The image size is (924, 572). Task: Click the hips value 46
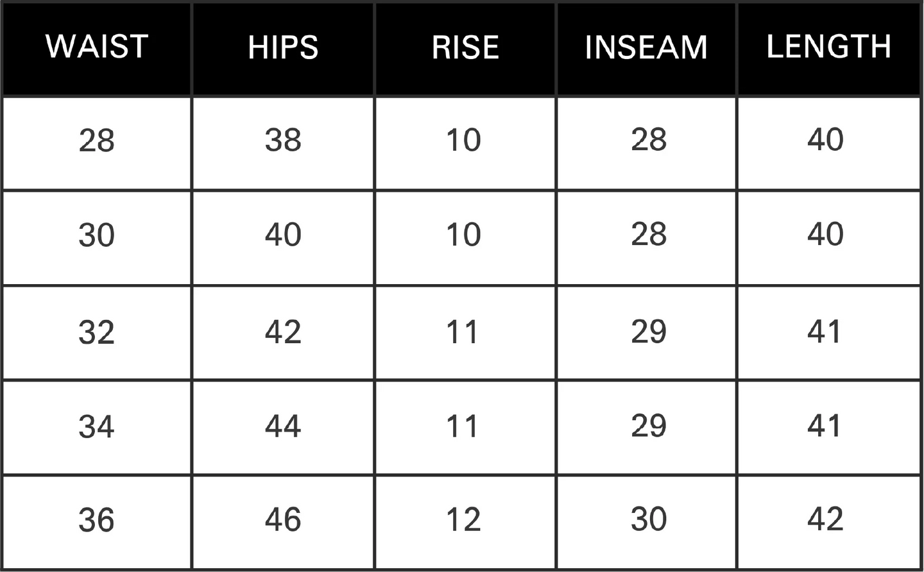pyautogui.click(x=283, y=519)
